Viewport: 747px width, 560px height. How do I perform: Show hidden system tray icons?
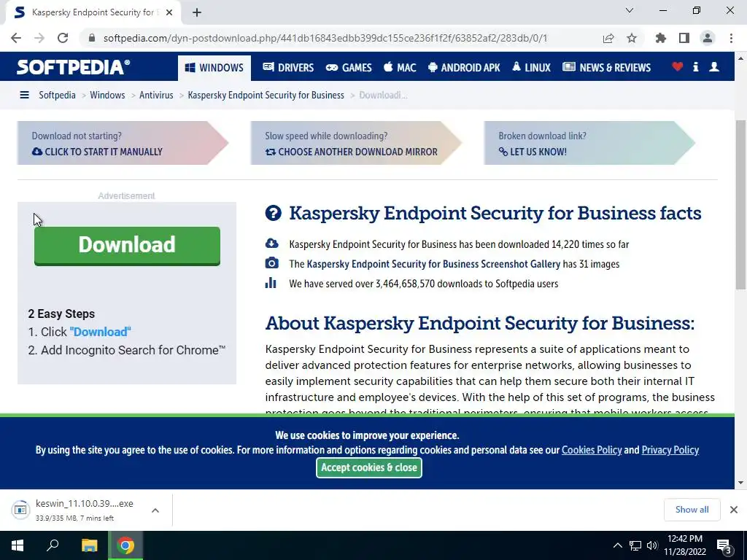[617, 545]
